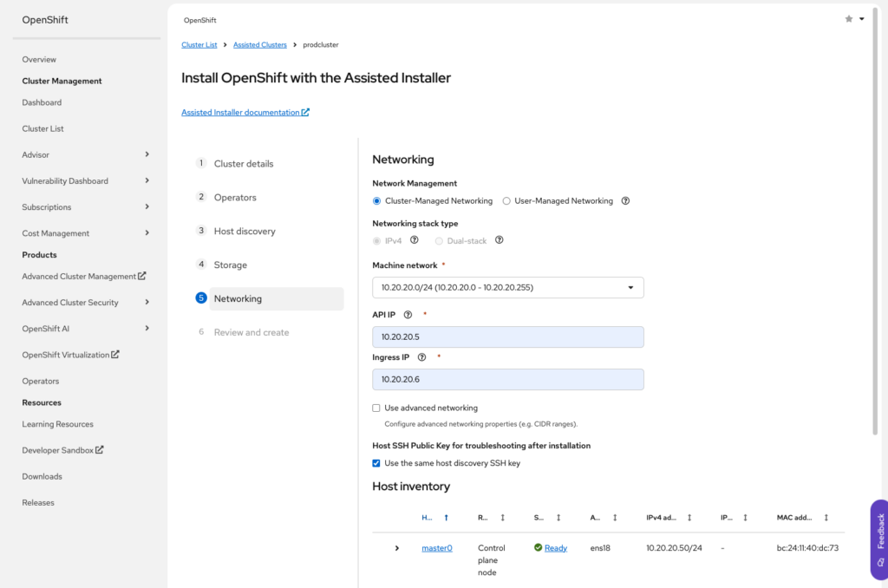The height and width of the screenshot is (588, 888).
Task: Click Assisted Clusters breadcrumb link
Action: tap(260, 44)
